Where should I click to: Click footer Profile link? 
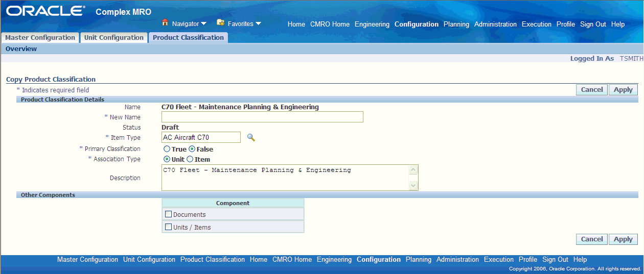point(528,260)
